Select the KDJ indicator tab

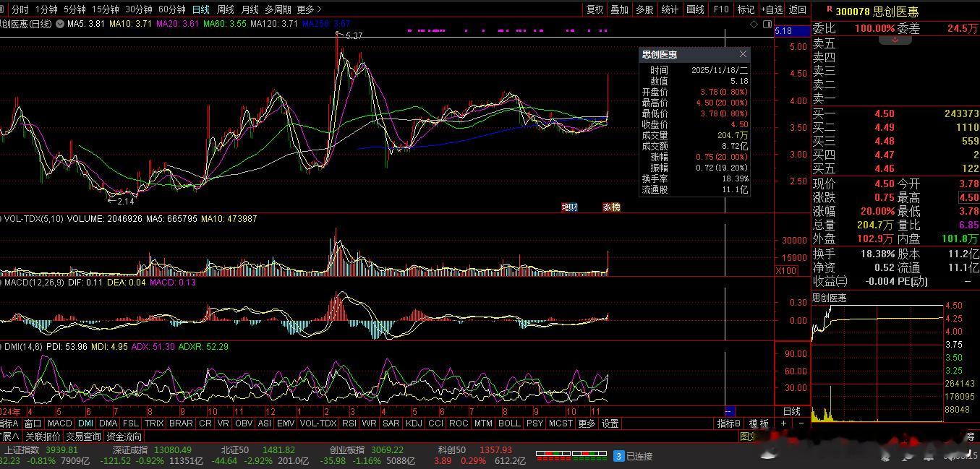(414, 423)
